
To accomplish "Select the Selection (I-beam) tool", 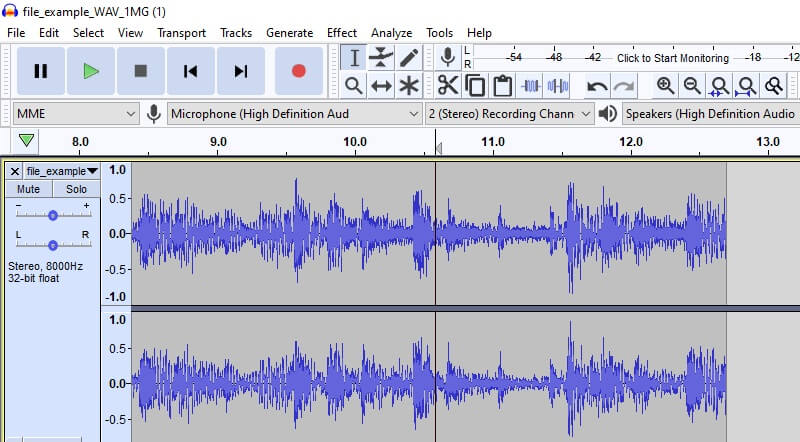I will coord(354,58).
